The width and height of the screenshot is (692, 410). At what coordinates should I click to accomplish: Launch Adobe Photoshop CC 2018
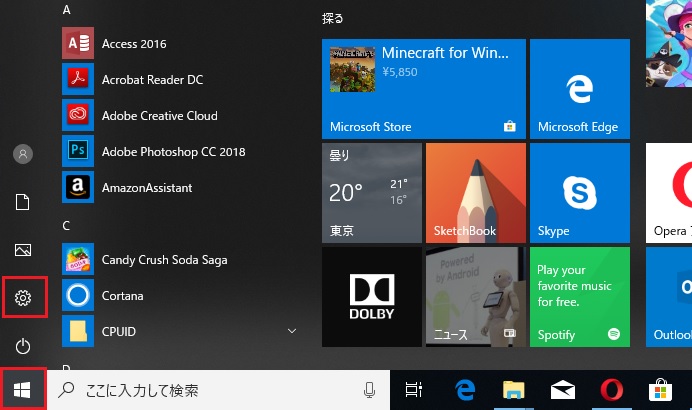[181, 151]
